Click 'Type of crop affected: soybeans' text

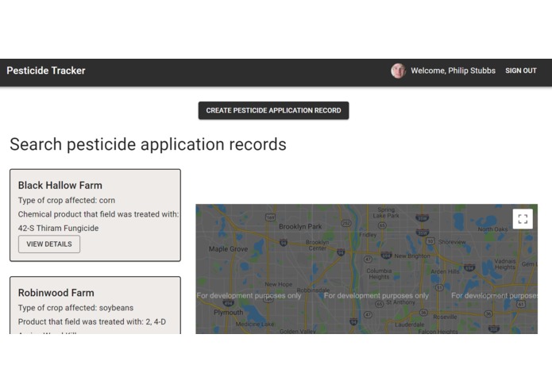pos(75,308)
